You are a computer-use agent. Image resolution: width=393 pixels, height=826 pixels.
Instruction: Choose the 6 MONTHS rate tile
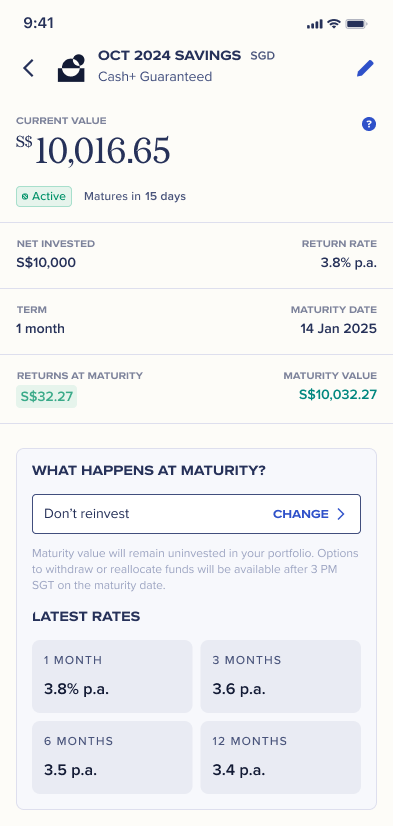(x=112, y=758)
